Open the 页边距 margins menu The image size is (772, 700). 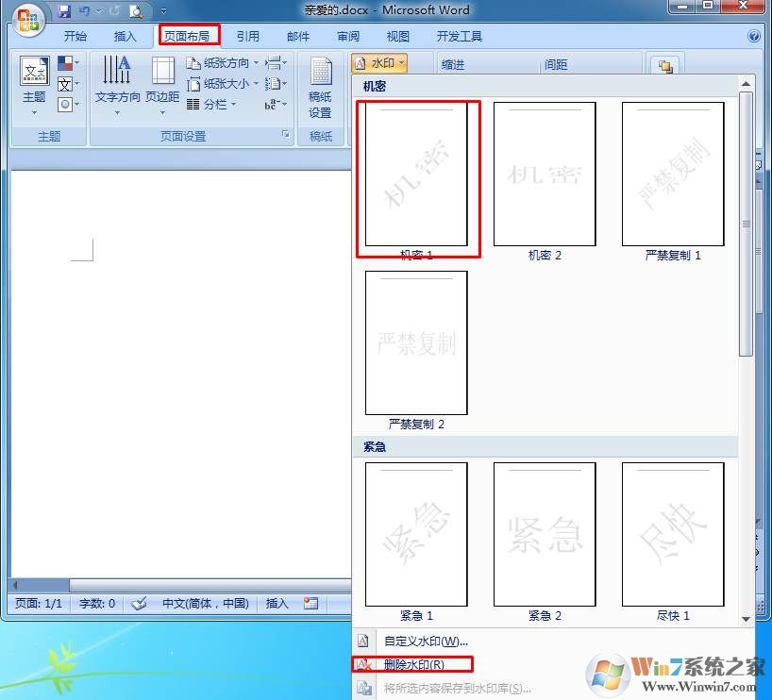click(162, 86)
